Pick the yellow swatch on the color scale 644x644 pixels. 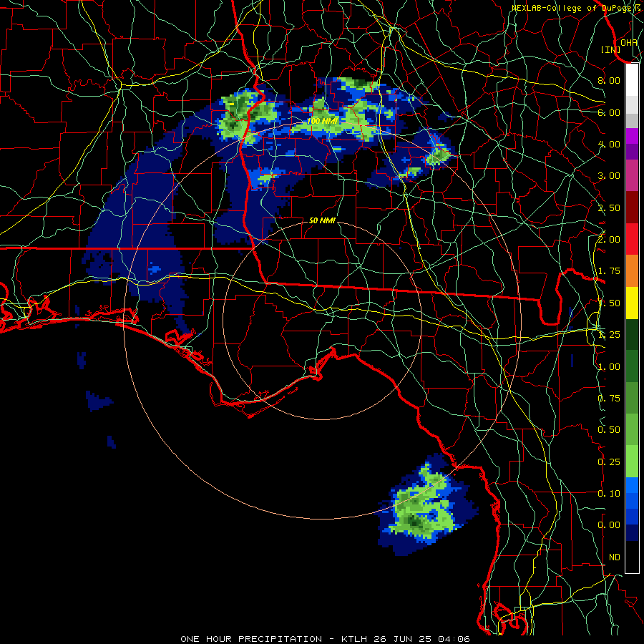point(632,303)
